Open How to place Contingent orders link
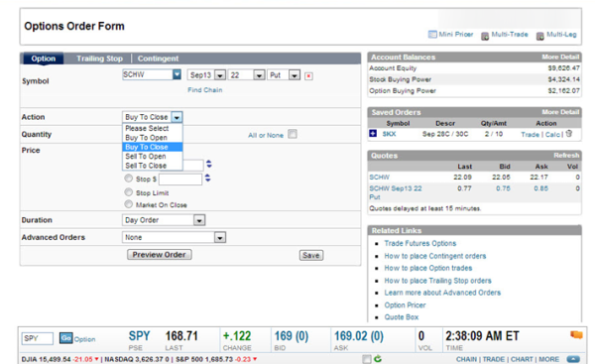Image resolution: width=595 pixels, height=364 pixels. 435,256
